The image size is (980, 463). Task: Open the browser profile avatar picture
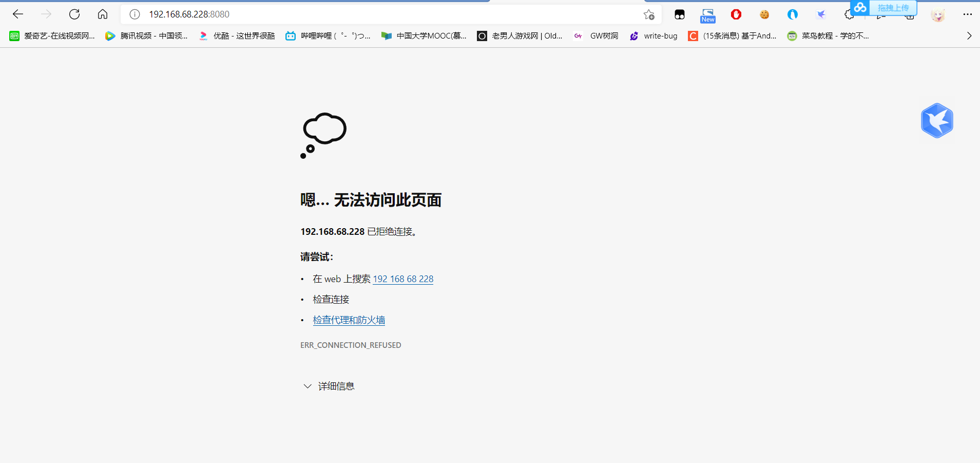click(x=939, y=14)
